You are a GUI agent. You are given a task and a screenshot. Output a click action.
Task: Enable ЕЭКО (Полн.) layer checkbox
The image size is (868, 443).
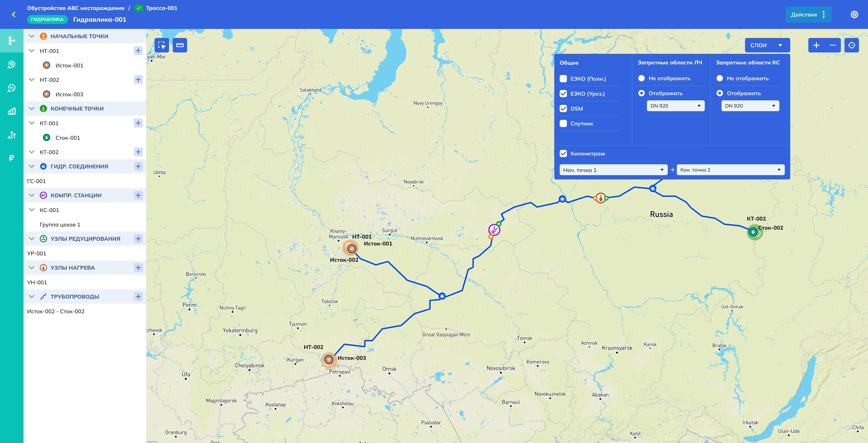[x=563, y=79]
